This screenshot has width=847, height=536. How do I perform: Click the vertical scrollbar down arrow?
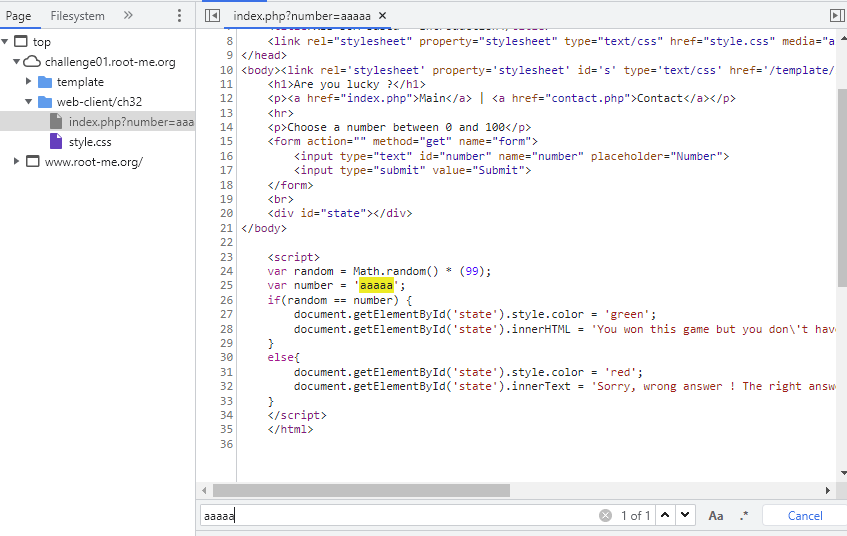(x=843, y=473)
